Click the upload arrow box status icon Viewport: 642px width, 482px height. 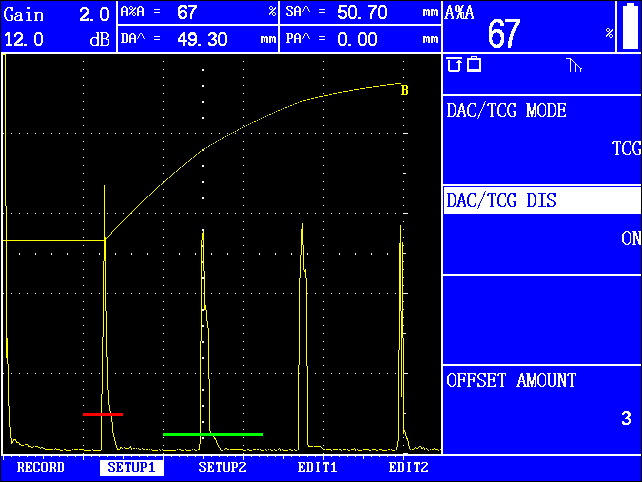[455, 65]
